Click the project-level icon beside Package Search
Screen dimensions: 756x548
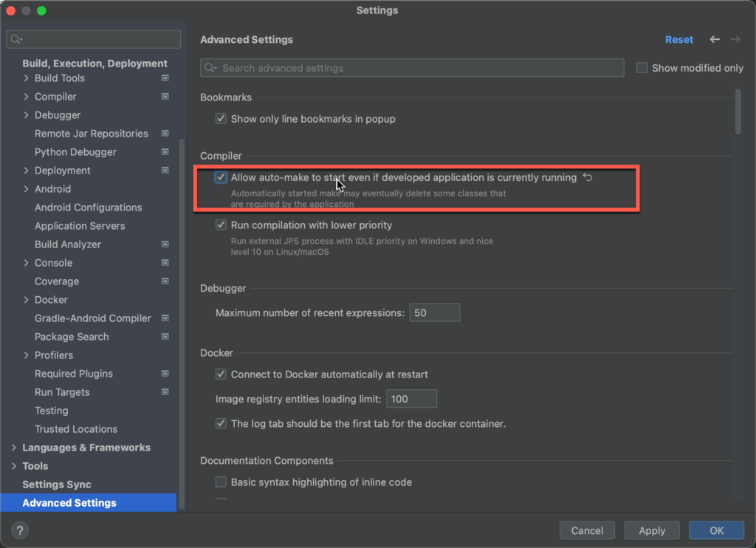pyautogui.click(x=165, y=337)
